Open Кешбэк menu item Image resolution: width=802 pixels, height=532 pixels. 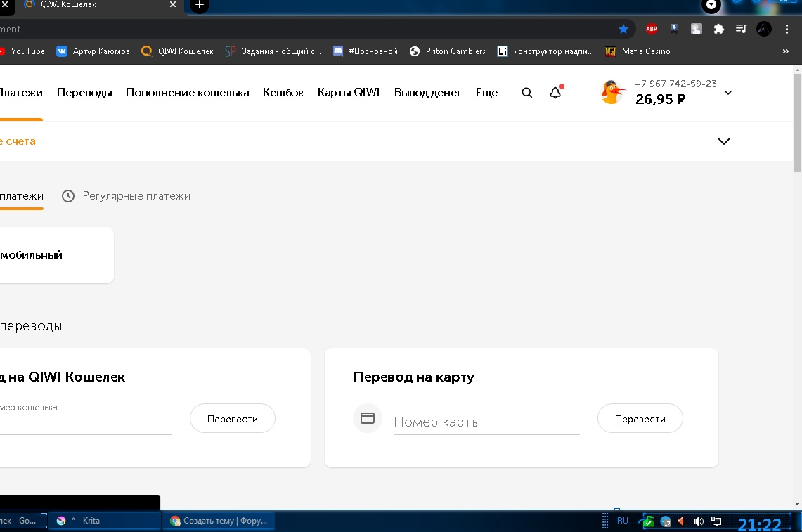[283, 93]
